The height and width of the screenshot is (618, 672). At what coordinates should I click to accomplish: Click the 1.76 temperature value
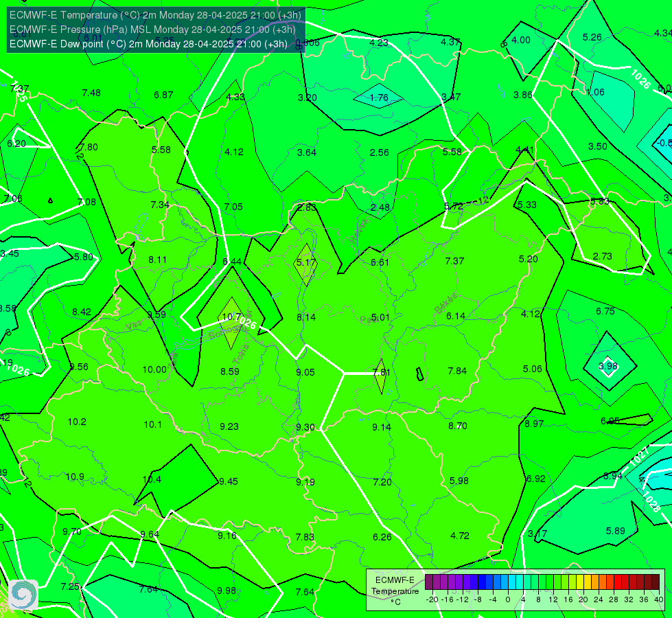click(x=379, y=98)
